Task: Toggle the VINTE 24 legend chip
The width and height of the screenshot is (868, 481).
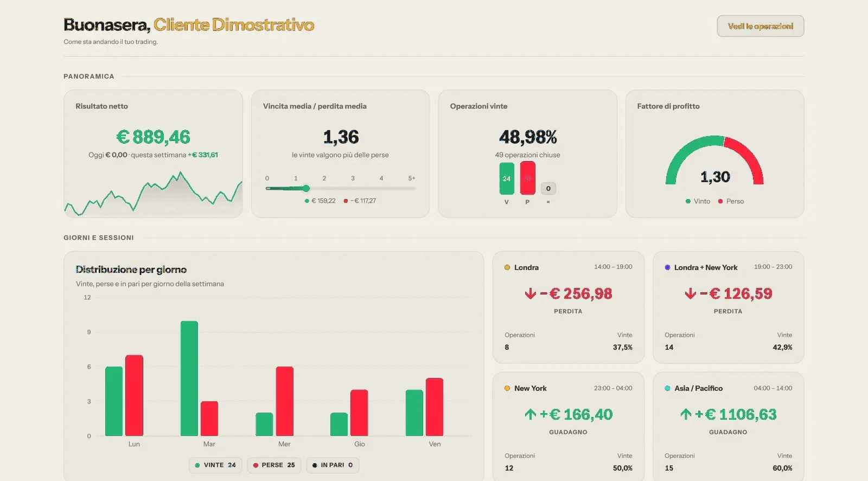Action: tap(215, 465)
